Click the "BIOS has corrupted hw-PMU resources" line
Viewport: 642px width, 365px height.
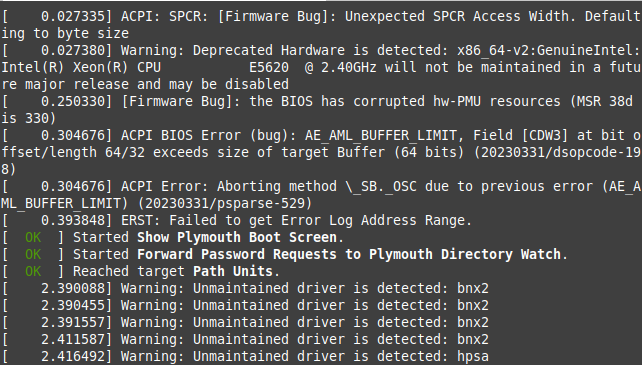point(321,110)
